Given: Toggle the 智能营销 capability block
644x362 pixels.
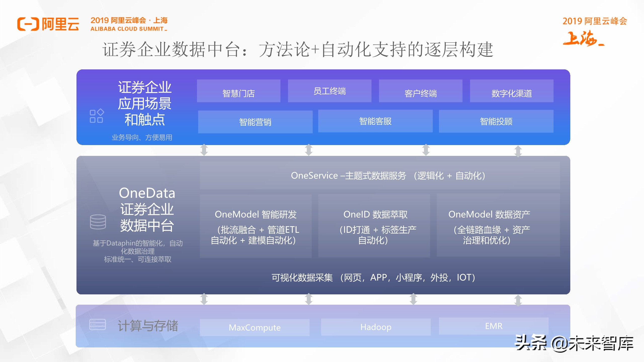Looking at the screenshot, I should 255,122.
